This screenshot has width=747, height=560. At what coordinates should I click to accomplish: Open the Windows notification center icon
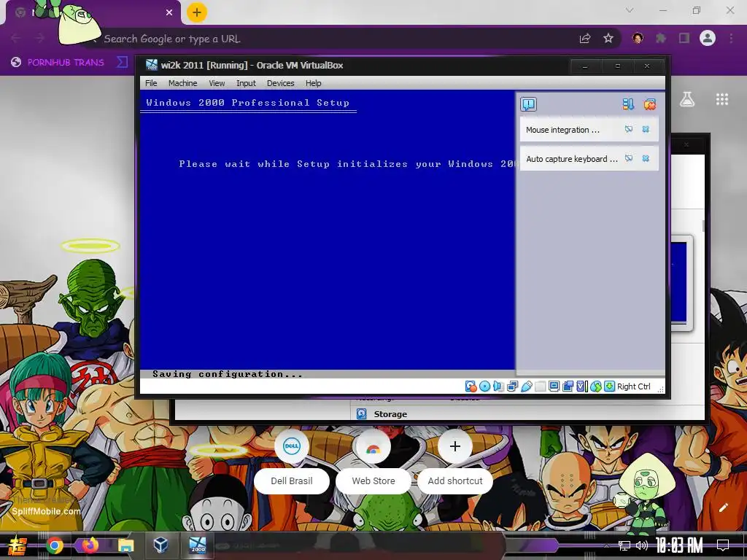pos(723,545)
